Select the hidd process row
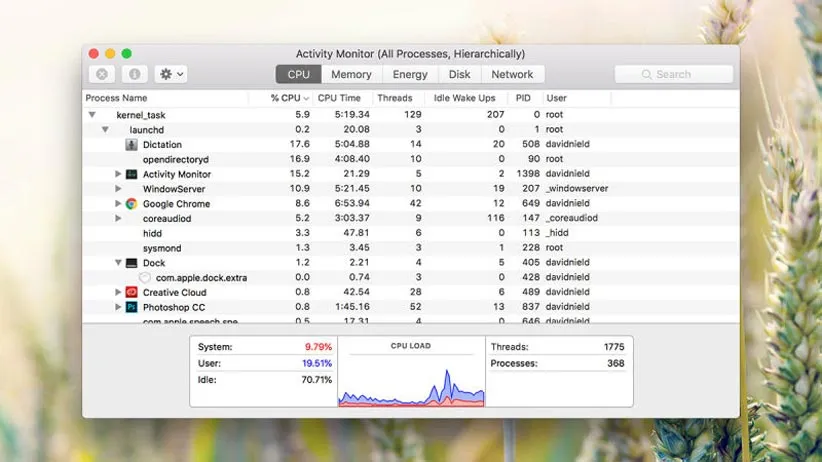The image size is (822, 462). (x=411, y=233)
